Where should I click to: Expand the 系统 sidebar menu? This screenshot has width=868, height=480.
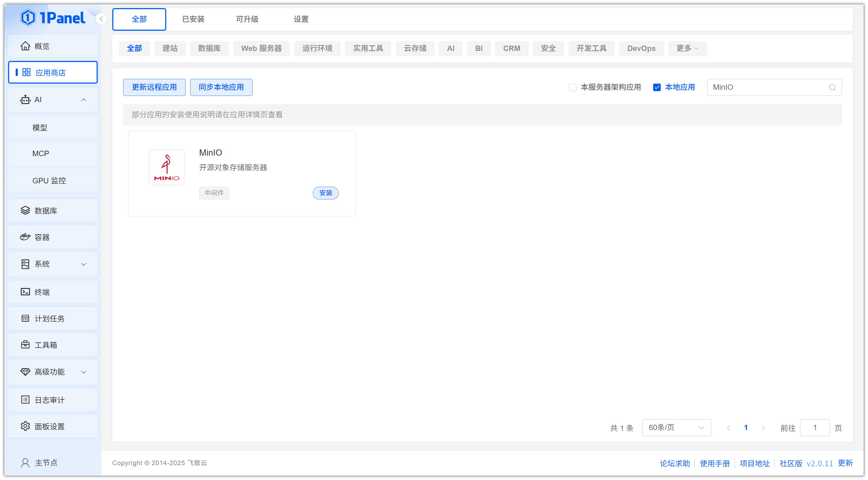53,264
